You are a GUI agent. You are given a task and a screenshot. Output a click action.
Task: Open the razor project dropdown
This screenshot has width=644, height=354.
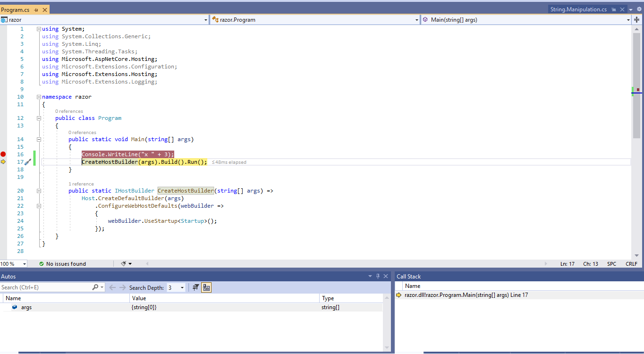click(205, 20)
